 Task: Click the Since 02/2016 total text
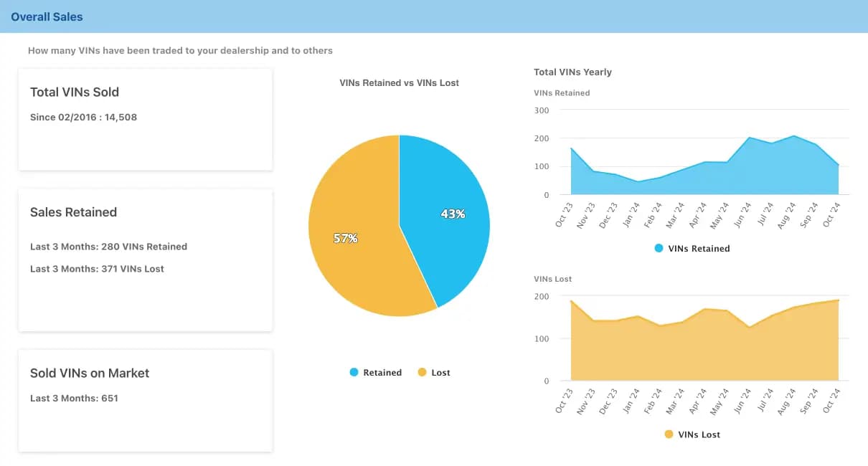[83, 117]
